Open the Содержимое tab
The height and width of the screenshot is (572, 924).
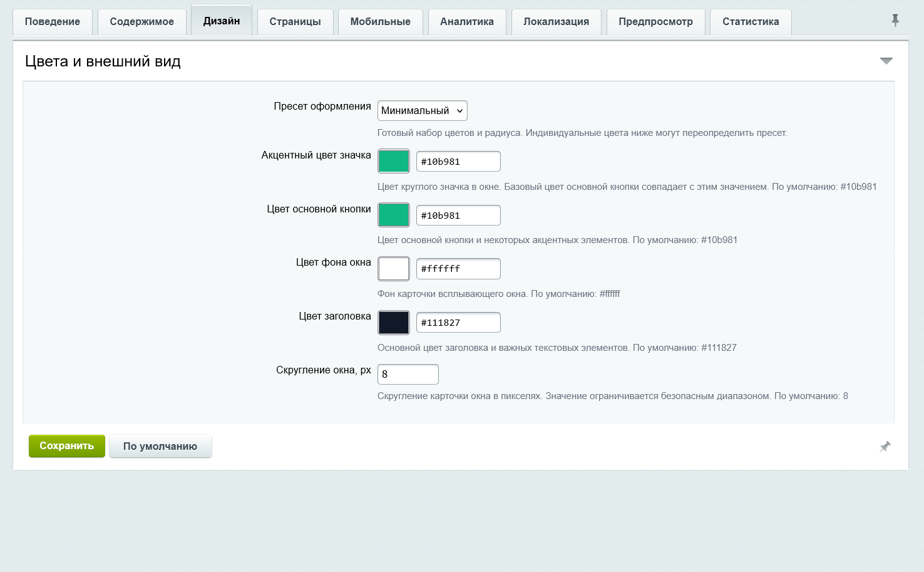click(x=142, y=22)
